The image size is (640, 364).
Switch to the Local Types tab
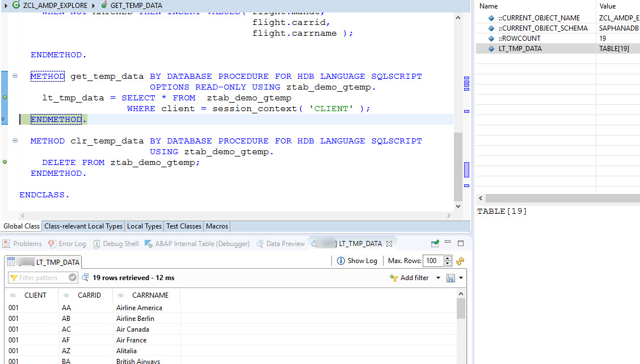tap(144, 226)
